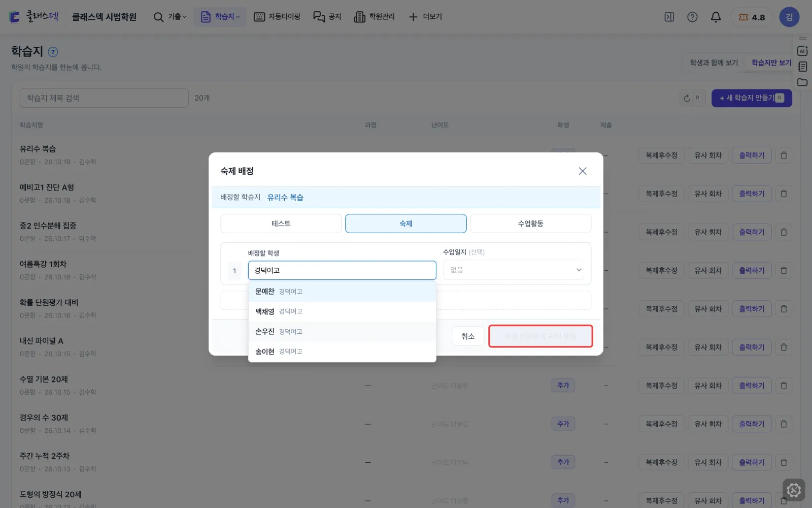The width and height of the screenshot is (812, 508).
Task: Choose student 송이현 from suggestions
Action: point(342,352)
